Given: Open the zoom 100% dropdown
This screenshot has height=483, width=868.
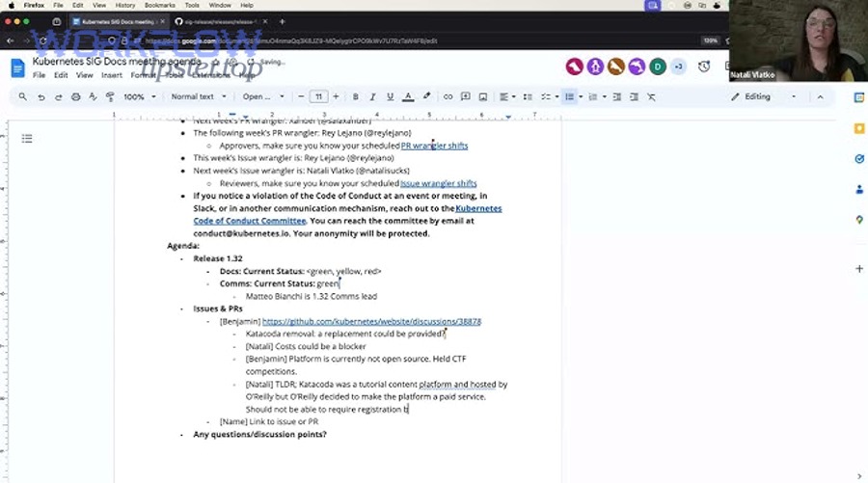Looking at the screenshot, I should [x=140, y=96].
